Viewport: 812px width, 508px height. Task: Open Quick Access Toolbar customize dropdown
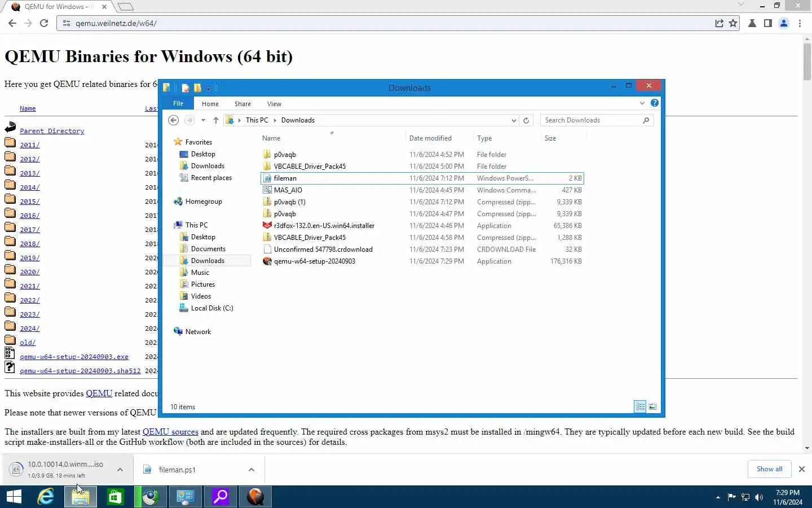click(x=209, y=88)
